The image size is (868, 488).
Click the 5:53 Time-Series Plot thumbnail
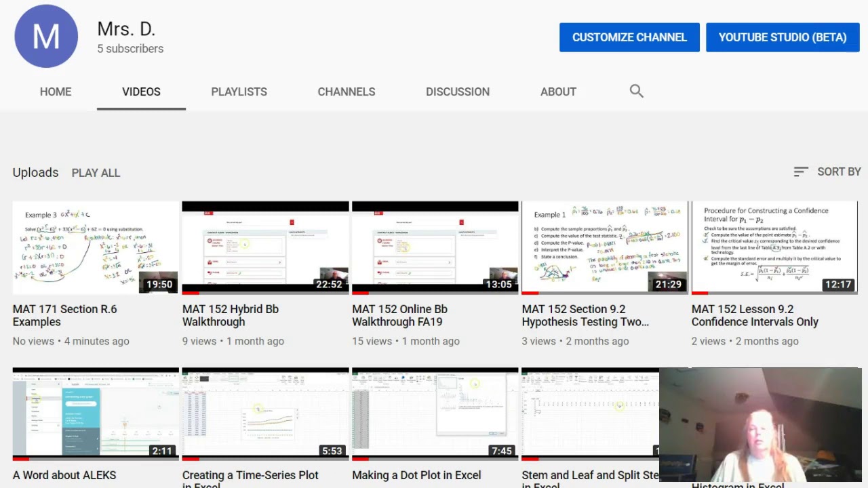[x=265, y=414]
